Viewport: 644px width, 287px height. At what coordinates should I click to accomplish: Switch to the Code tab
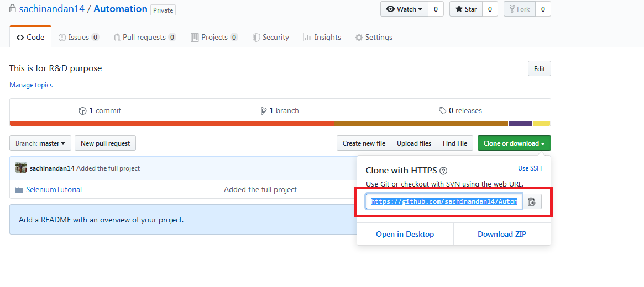click(x=30, y=38)
